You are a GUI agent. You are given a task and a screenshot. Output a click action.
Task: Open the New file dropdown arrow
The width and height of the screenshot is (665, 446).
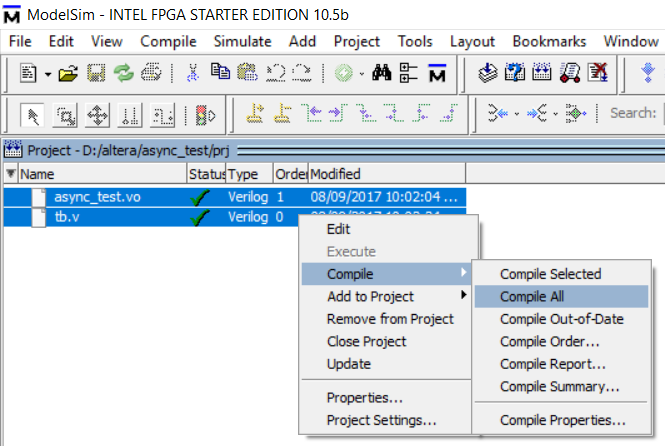[47, 73]
